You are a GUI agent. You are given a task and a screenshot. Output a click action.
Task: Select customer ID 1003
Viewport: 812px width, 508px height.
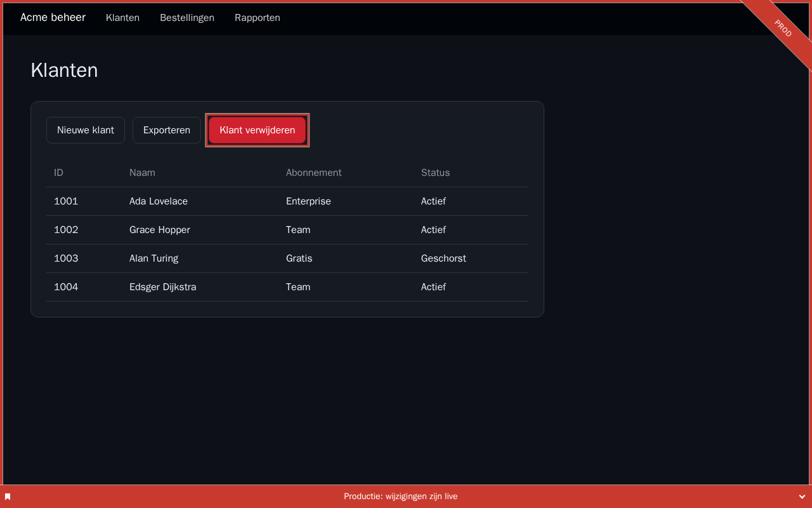point(66,258)
